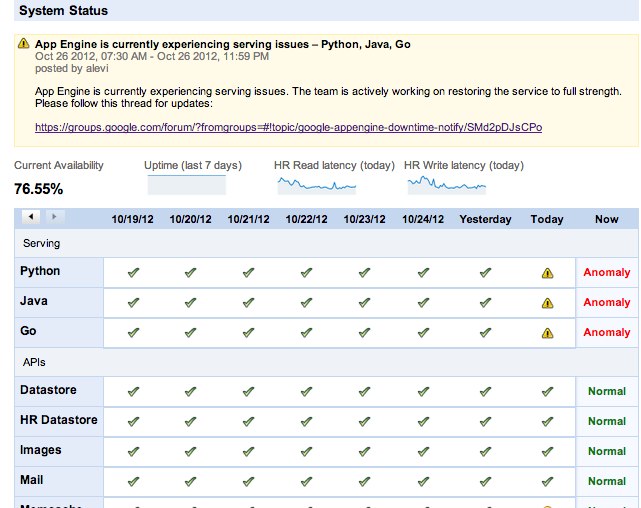This screenshot has width=641, height=508.
Task: Click Java's Today warning icon
Action: click(x=547, y=302)
